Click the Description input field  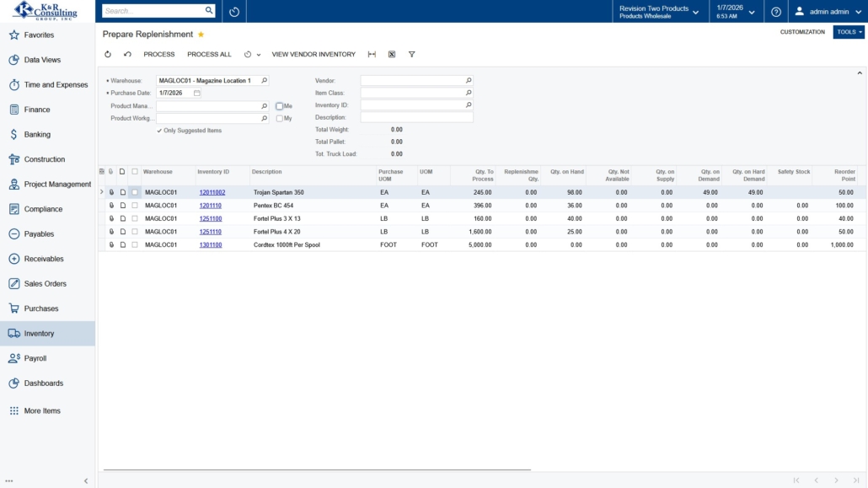(x=416, y=117)
